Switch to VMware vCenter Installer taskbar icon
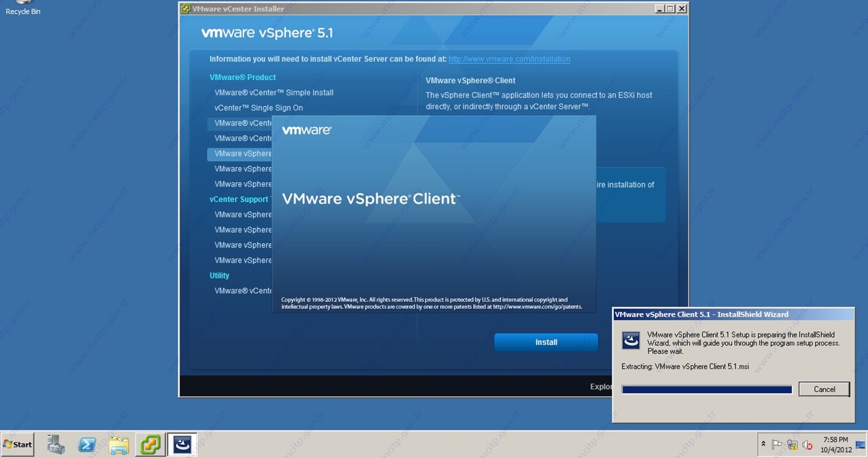 (x=150, y=445)
